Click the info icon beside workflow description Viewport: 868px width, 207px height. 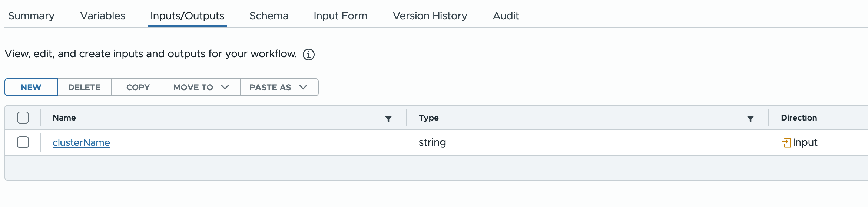point(309,55)
